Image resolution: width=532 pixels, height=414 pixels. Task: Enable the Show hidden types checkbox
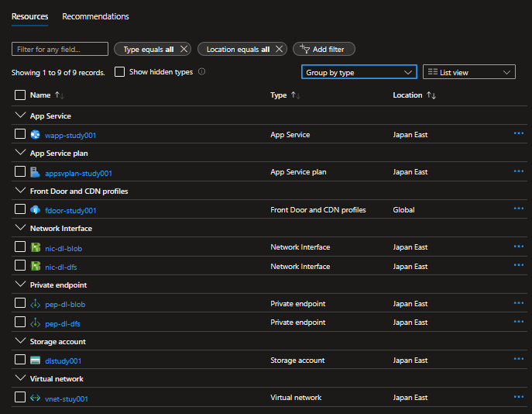[x=119, y=71]
